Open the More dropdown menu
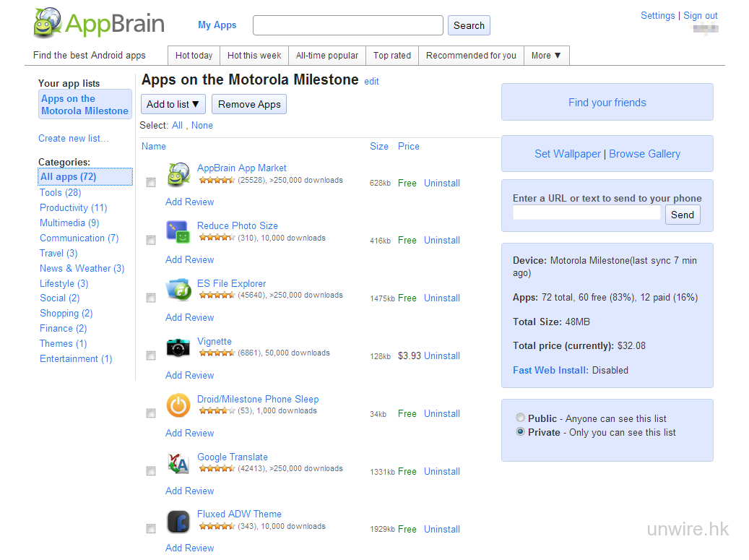Viewport: 749px width, 560px height. click(546, 56)
